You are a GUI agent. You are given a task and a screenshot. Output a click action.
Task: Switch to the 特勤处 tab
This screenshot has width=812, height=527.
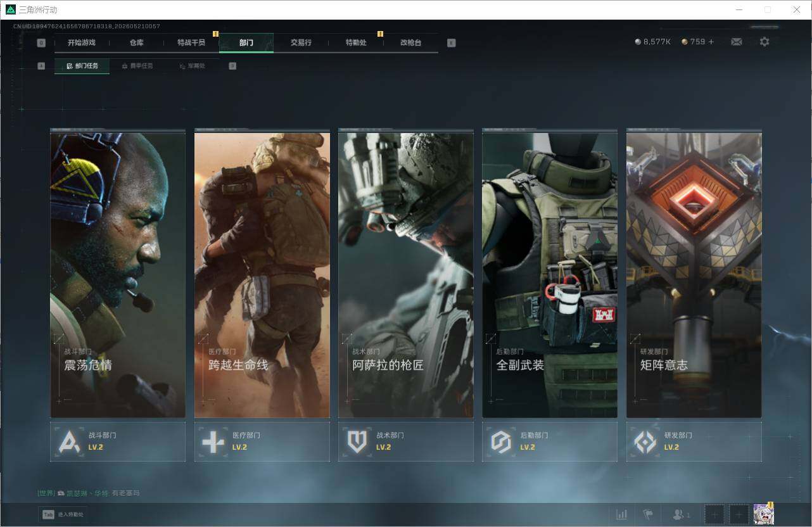coord(356,43)
